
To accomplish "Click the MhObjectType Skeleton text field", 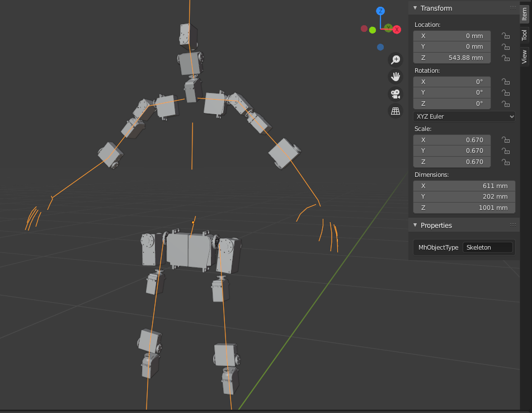I will [x=488, y=247].
